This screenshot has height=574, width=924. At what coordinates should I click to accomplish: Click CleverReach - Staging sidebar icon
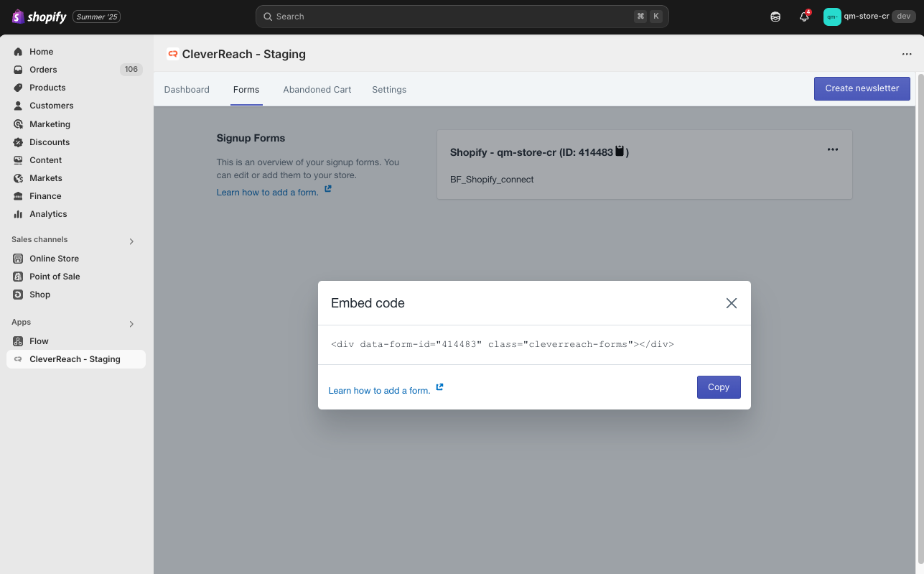(x=18, y=359)
